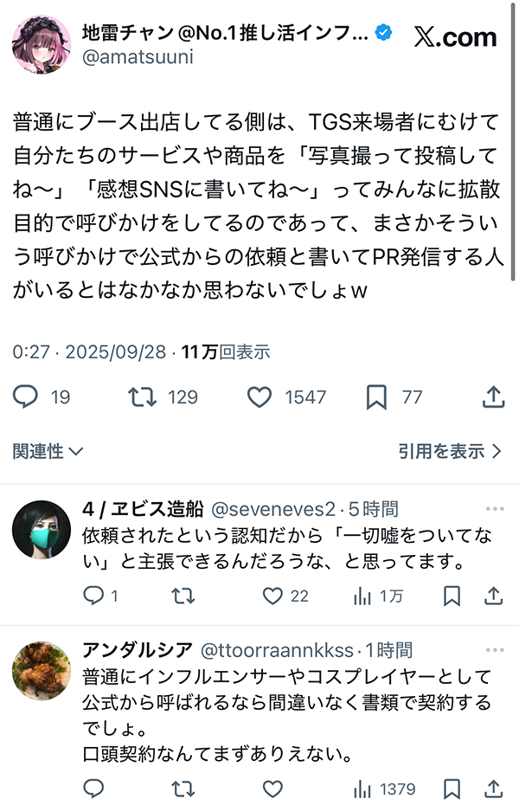Open the 地雷チャン profile avatar
This screenshot has width=519, height=812.
[42, 44]
